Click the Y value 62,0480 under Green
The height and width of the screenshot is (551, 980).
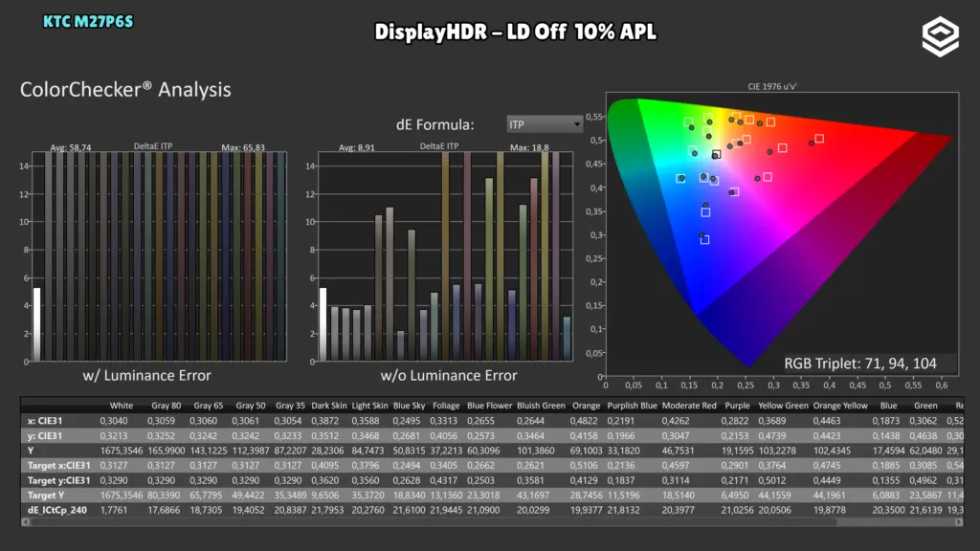925,451
